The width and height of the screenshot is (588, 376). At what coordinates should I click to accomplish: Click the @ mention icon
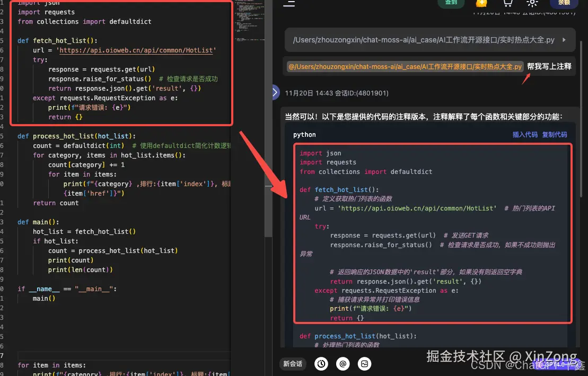(343, 364)
